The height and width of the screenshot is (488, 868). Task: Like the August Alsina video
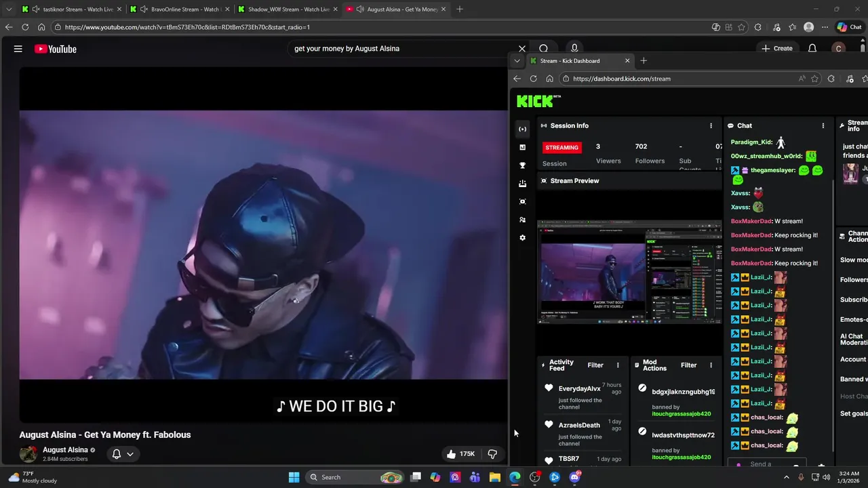click(x=460, y=453)
